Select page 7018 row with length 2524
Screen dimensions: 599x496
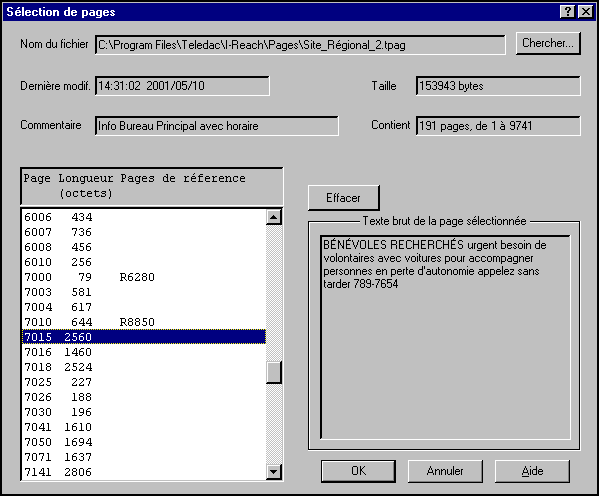point(144,367)
